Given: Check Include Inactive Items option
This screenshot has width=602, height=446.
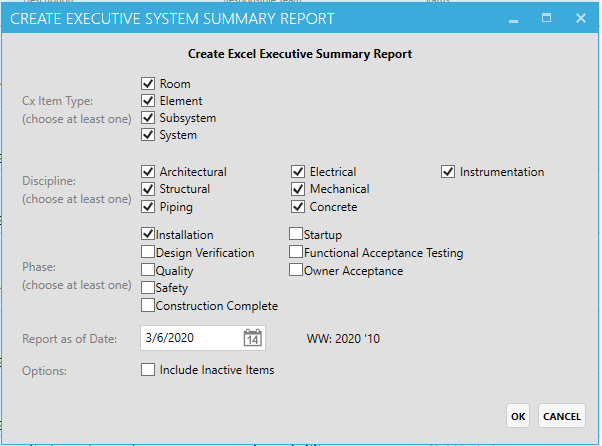Looking at the screenshot, I should [148, 370].
